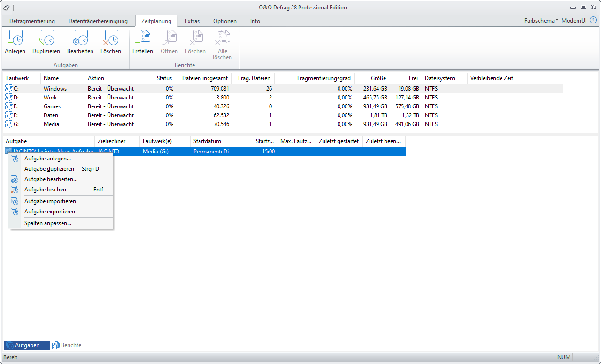Sort by Aktion column header
601x364 pixels.
tap(113, 78)
